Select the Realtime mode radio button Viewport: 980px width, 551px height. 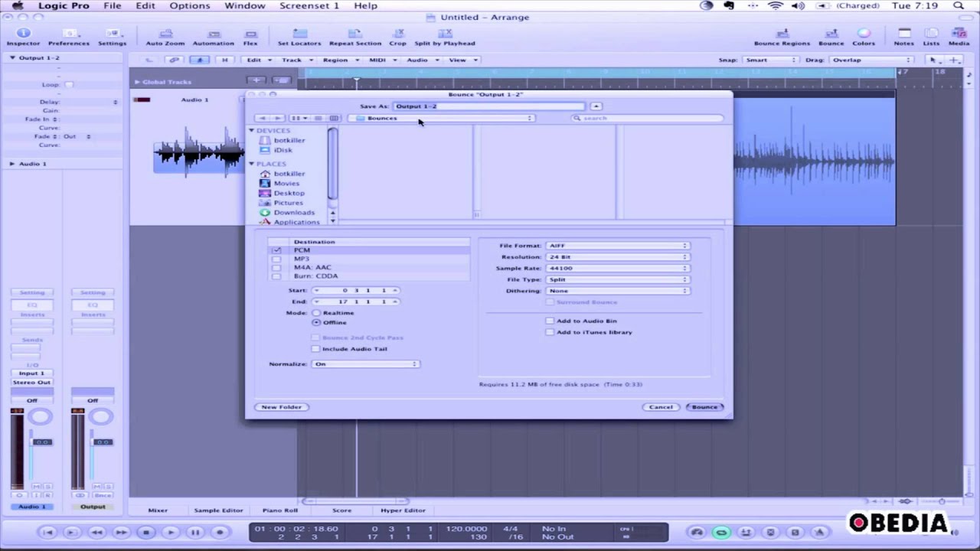tap(316, 312)
